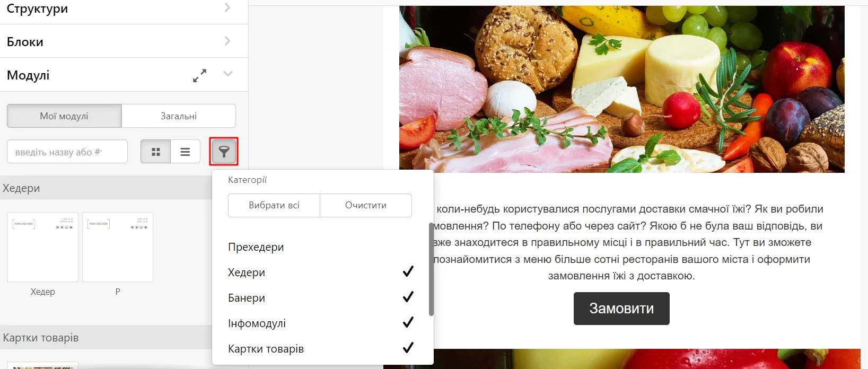Toggle the Хедери category checkmark
Image resolution: width=868 pixels, height=369 pixels.
(408, 272)
